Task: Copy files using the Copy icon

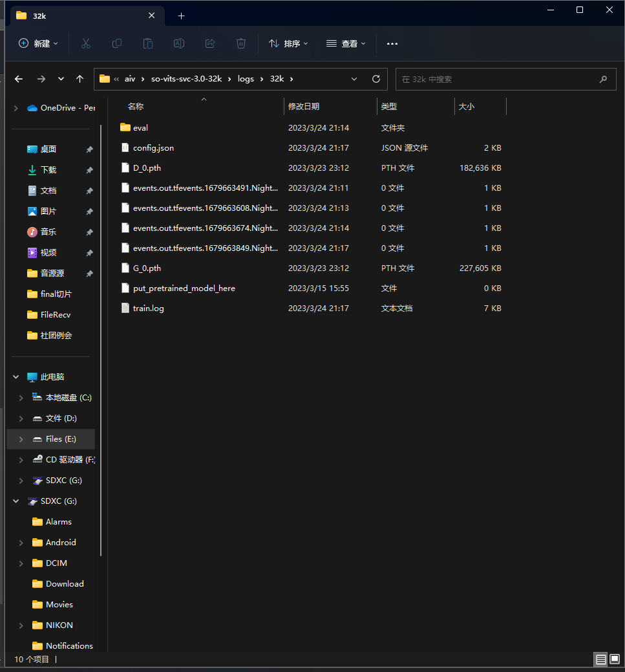Action: [117, 43]
